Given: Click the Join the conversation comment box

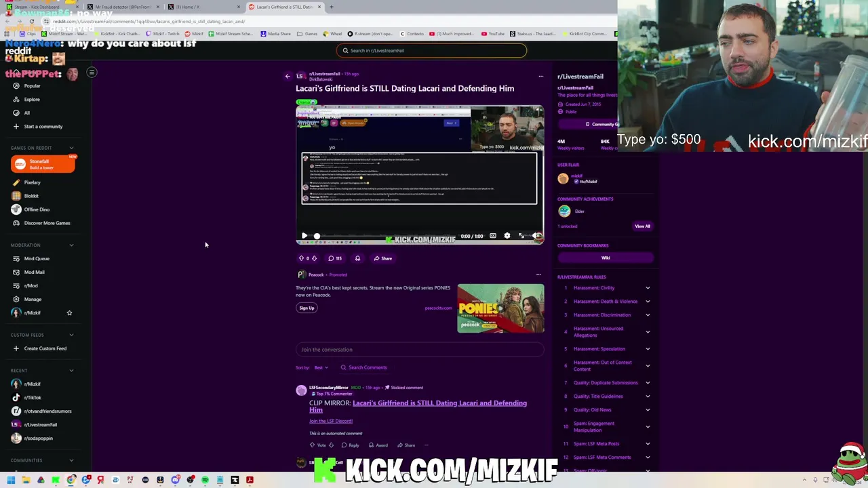Looking at the screenshot, I should click(x=420, y=349).
